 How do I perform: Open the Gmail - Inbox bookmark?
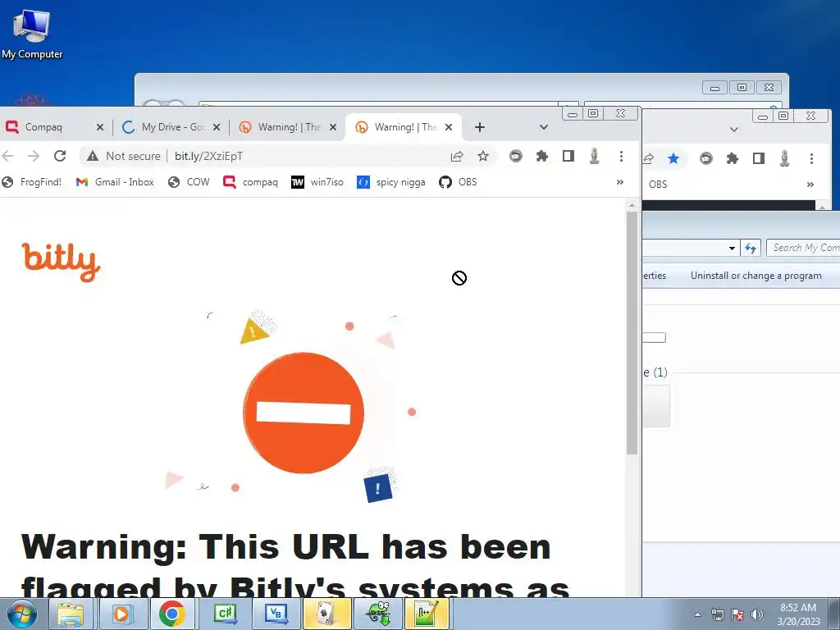(x=115, y=182)
